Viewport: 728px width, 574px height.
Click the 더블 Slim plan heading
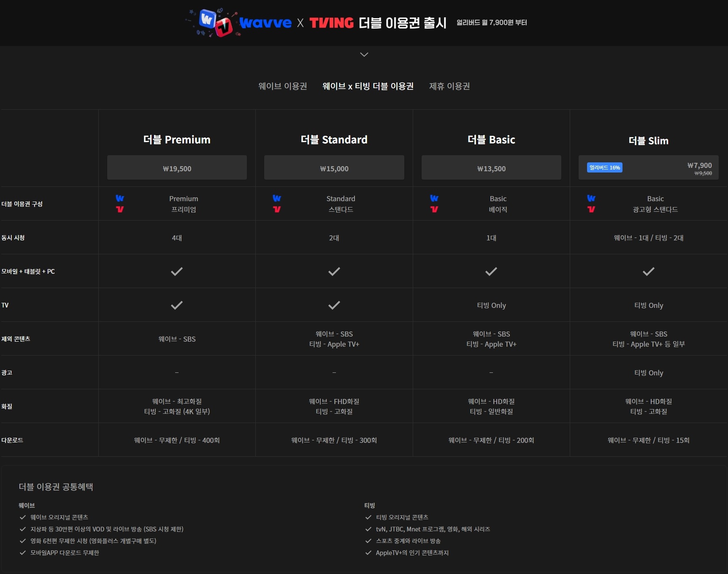pyautogui.click(x=649, y=140)
